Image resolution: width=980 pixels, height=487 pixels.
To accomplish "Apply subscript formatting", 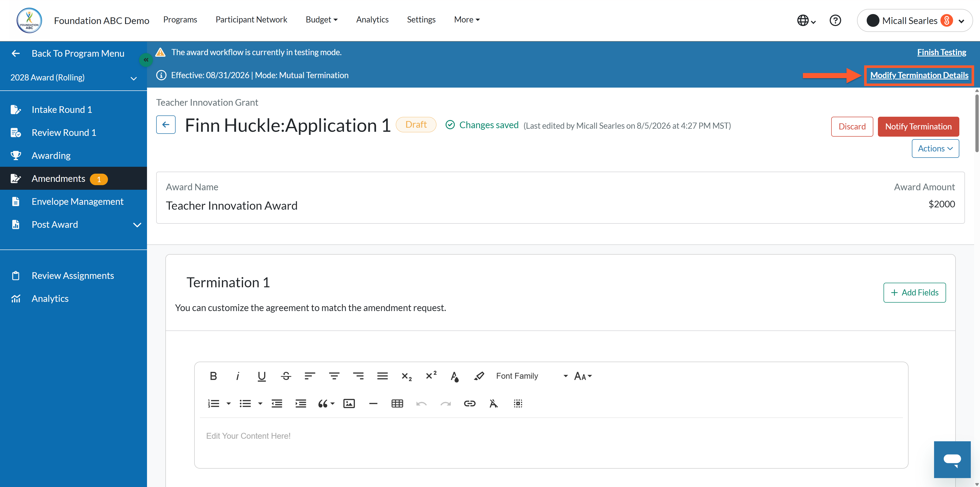I will 407,376.
